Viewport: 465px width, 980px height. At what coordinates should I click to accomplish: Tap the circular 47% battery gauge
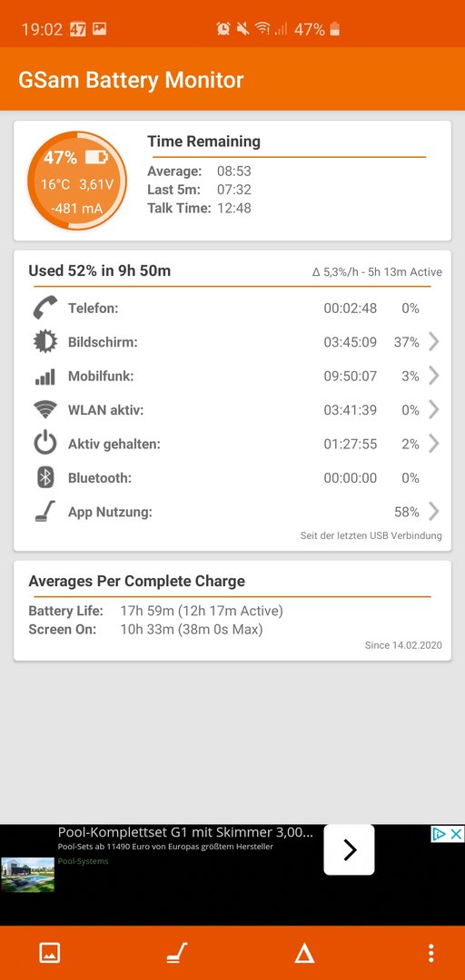point(77,181)
